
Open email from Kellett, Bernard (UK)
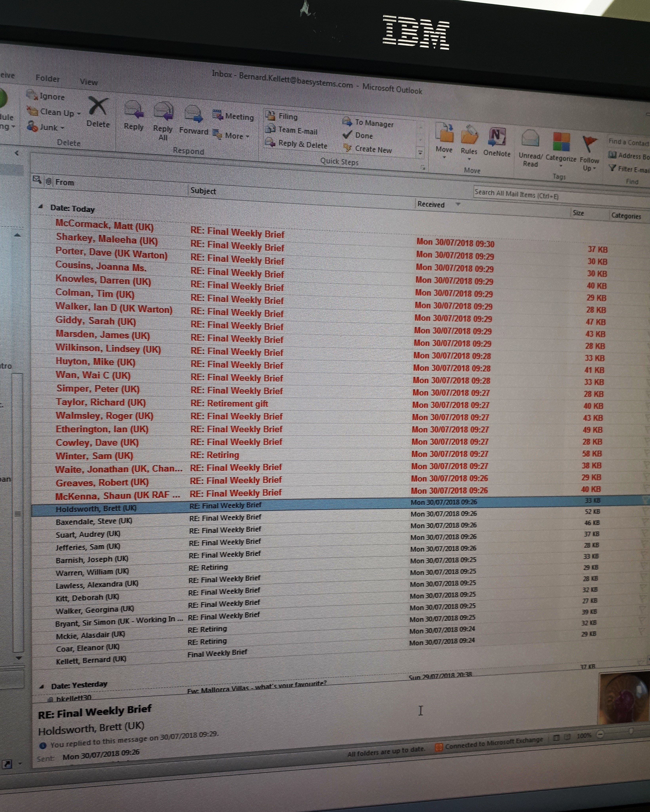(91, 661)
